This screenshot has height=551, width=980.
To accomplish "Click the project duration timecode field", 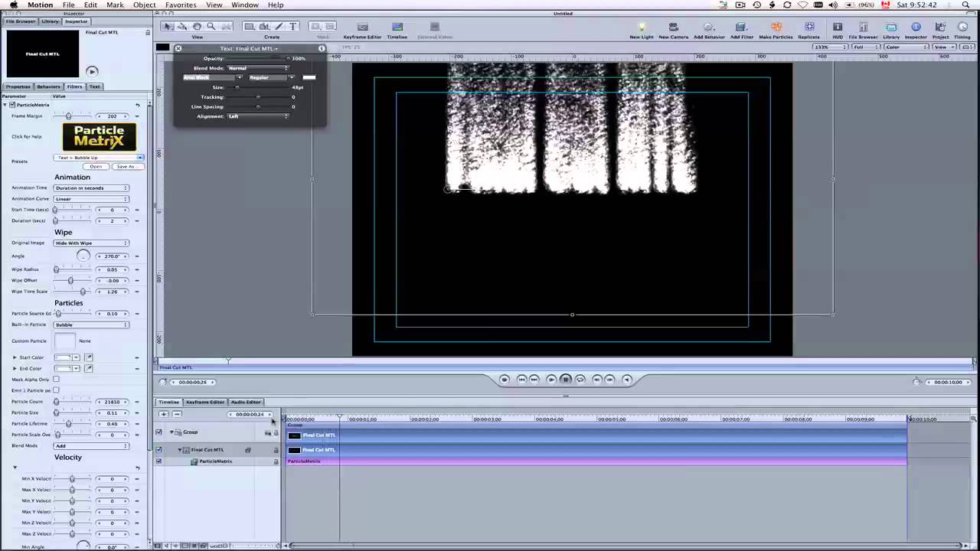I will (x=948, y=382).
